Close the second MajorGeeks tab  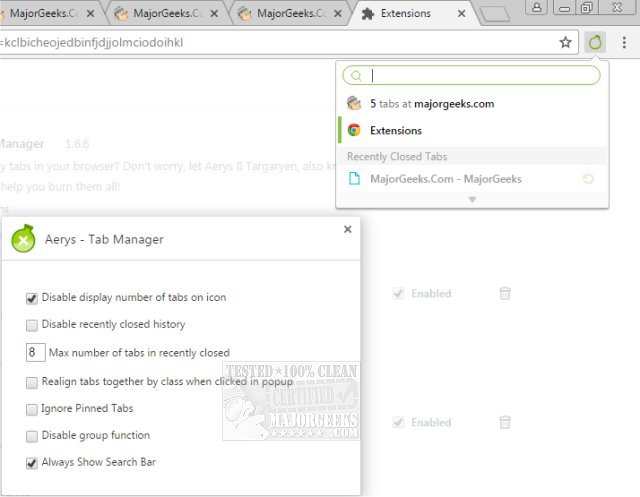(214, 13)
